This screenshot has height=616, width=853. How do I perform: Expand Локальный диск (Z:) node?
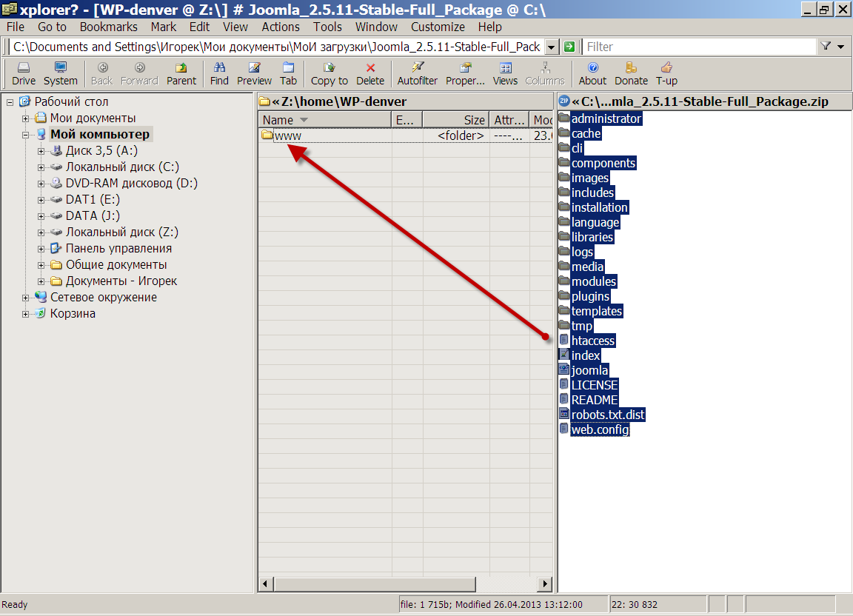click(x=41, y=232)
